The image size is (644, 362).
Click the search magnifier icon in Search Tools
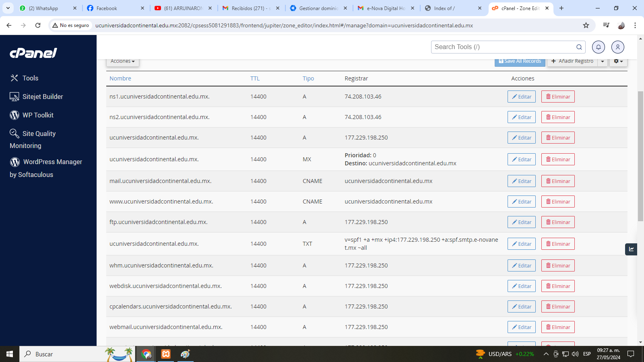579,47
